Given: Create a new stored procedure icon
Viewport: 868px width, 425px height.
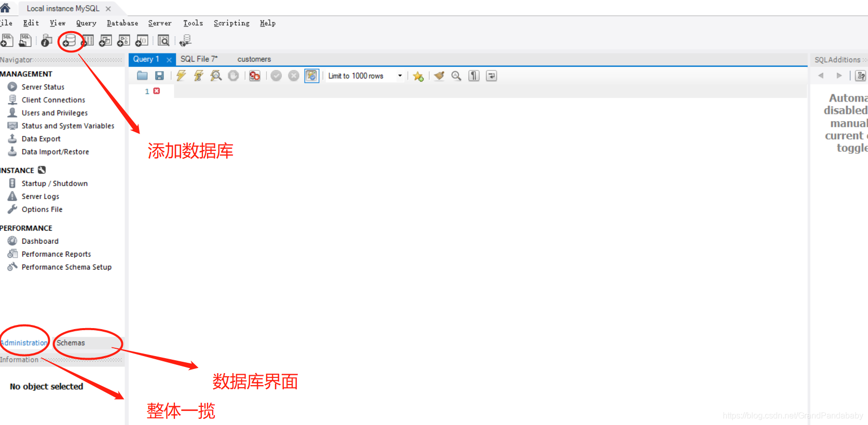Looking at the screenshot, I should (123, 40).
